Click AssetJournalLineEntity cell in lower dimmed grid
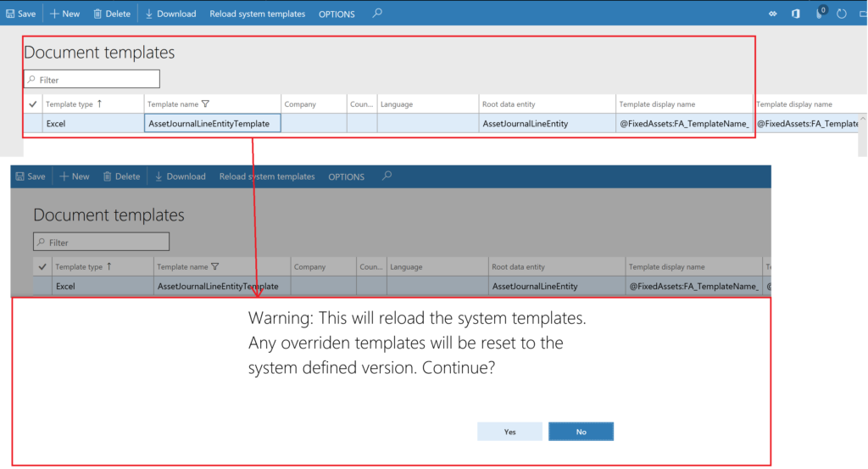Viewport: 868px width, 469px height. [556, 287]
